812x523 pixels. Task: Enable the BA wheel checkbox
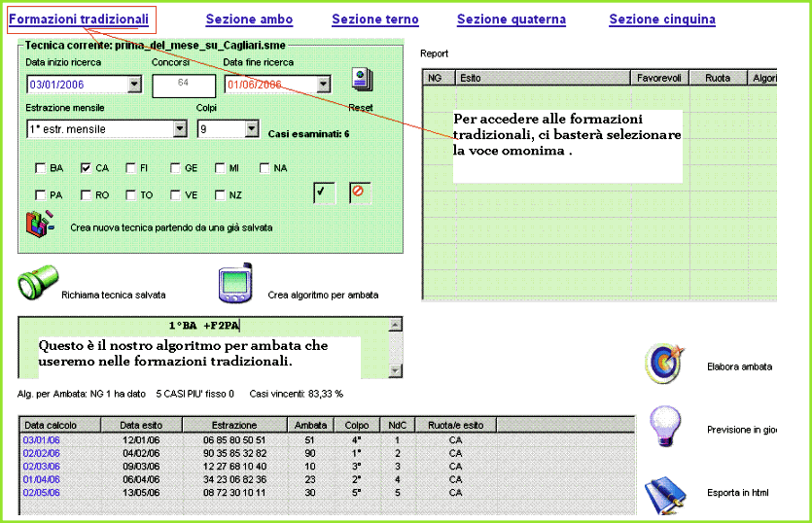click(x=42, y=168)
